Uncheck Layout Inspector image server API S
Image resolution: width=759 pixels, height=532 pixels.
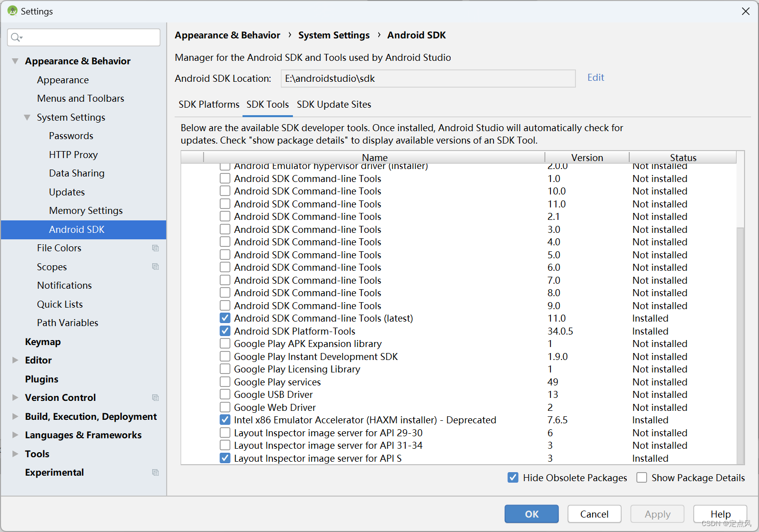pos(225,458)
